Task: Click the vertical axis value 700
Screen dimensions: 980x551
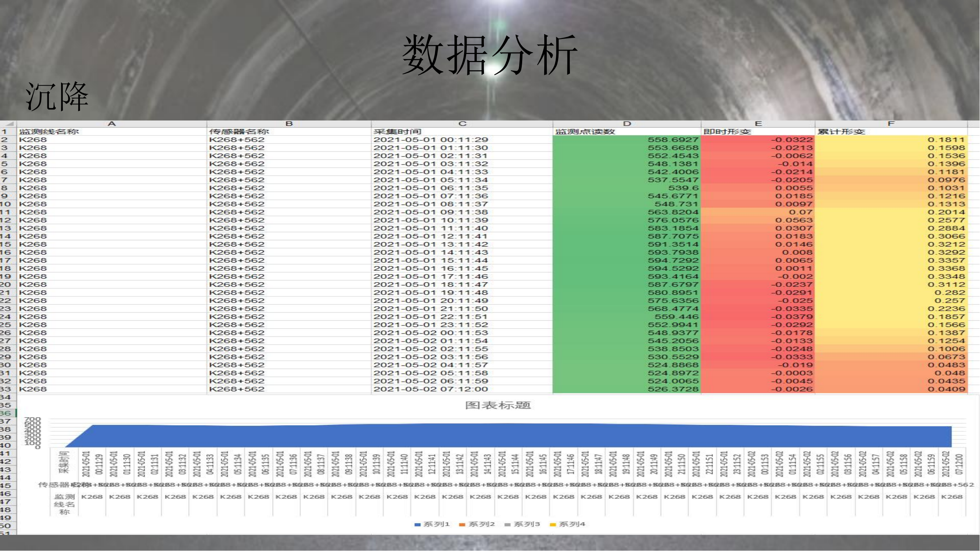Action: [32, 419]
